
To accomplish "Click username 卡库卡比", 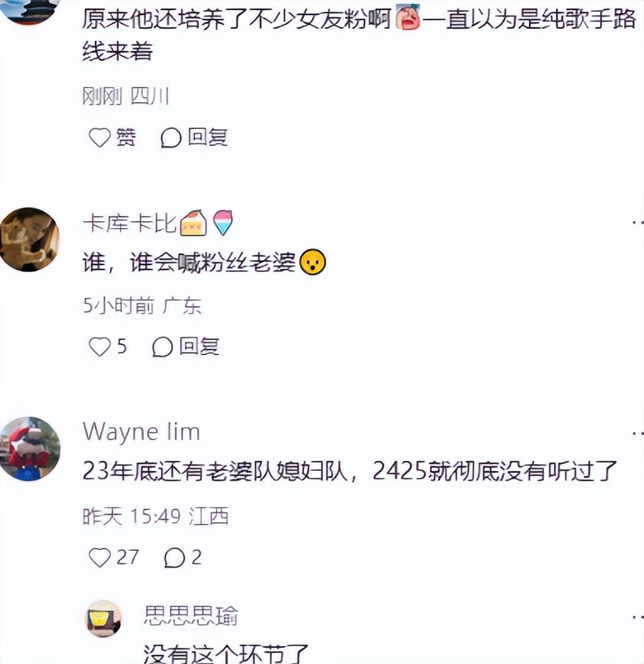I will click(x=129, y=223).
